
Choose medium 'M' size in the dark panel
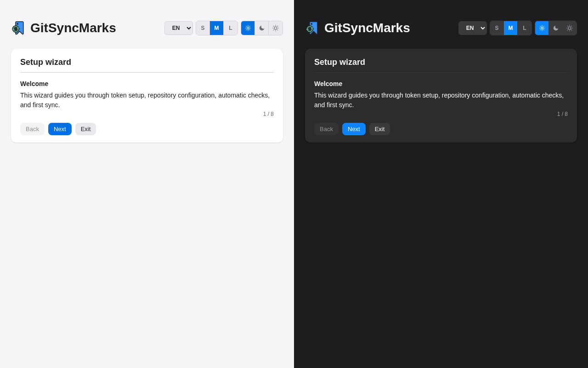pos(510,28)
